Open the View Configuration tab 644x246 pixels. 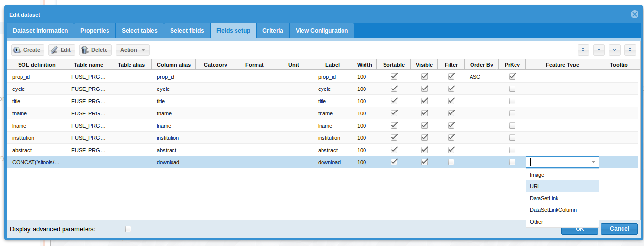tap(322, 31)
